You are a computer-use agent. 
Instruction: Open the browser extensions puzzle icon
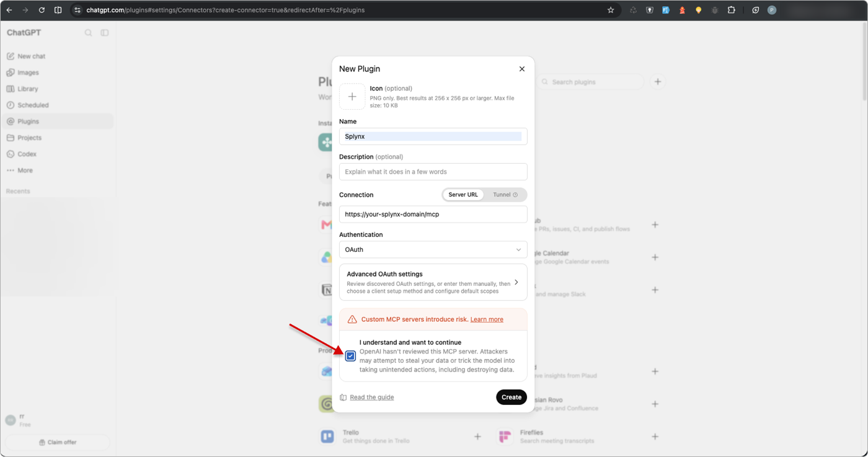(x=732, y=10)
